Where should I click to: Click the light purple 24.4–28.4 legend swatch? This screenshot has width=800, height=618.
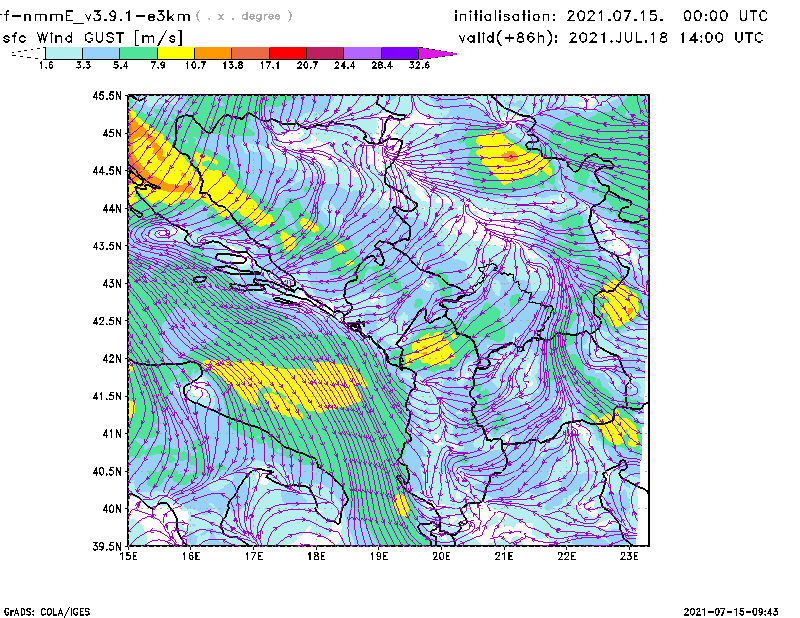click(362, 53)
